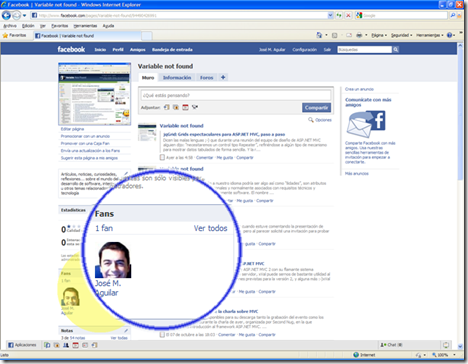The height and width of the screenshot is (364, 468).
Task: Open the Ayuda menu
Action: 108,26
